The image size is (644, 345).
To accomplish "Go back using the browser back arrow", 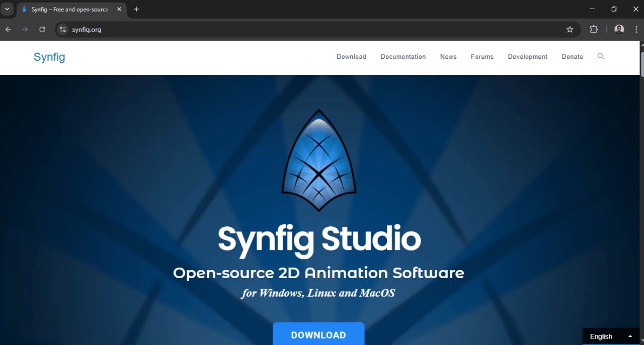I will pyautogui.click(x=8, y=29).
